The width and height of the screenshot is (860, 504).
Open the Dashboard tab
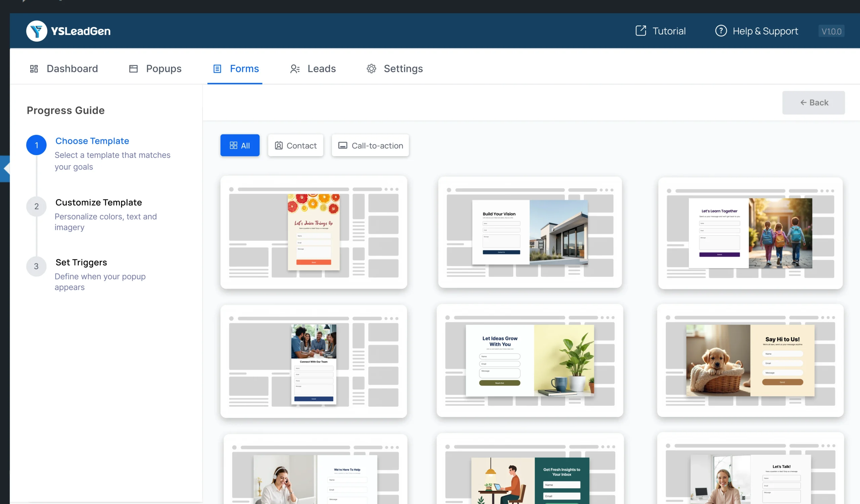coord(64,68)
